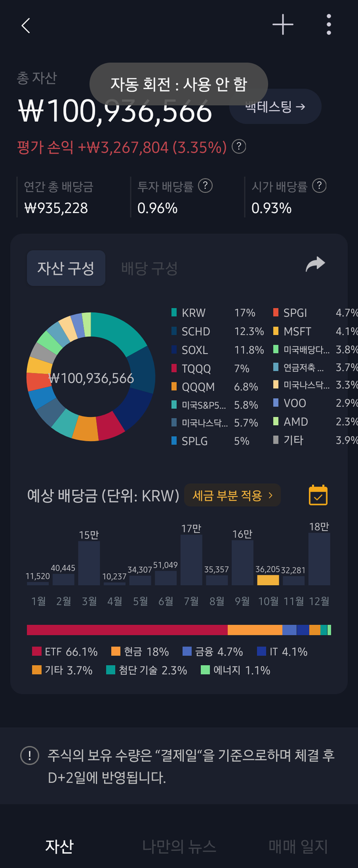The image size is (358, 868).
Task: Tap help icon next to 평가 손익
Action: [239, 147]
